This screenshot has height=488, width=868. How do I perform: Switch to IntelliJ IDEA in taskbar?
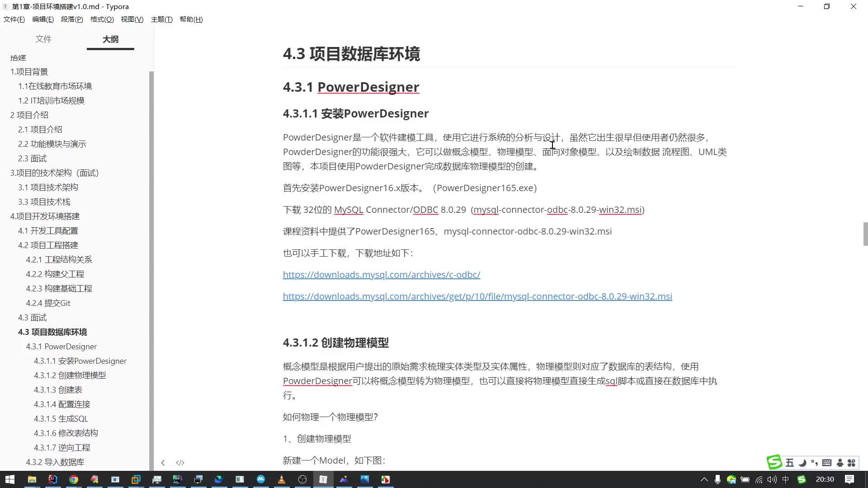(52, 479)
